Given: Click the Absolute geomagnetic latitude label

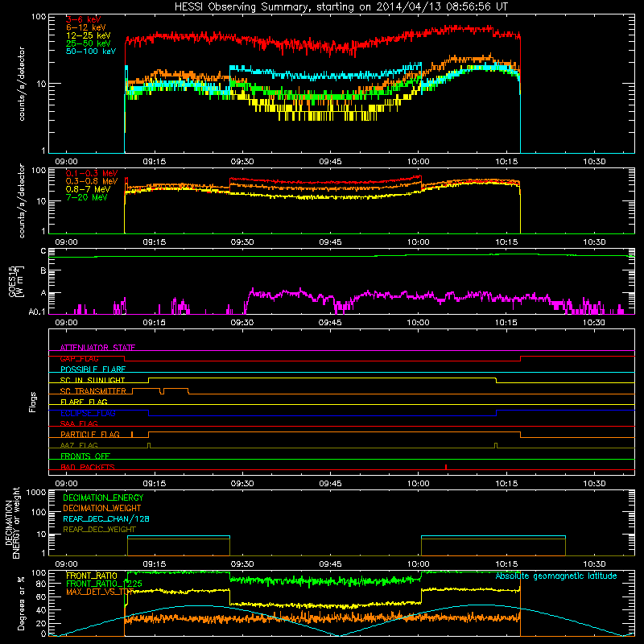Looking at the screenshot, I should 556,576.
